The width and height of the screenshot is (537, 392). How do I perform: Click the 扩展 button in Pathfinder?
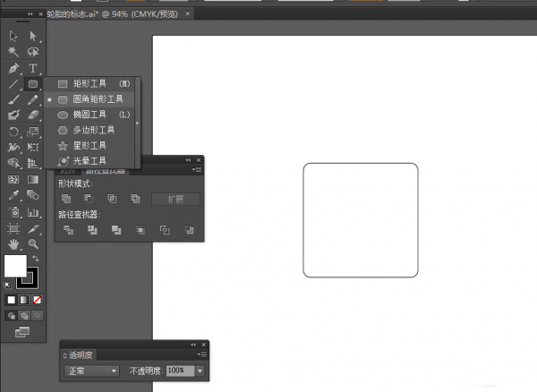pyautogui.click(x=175, y=199)
